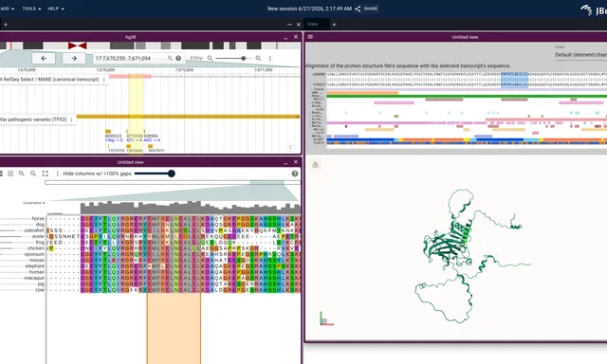This screenshot has width=607, height=364.
Task: Click the STRUCT sequence row label
Action: [319, 84]
